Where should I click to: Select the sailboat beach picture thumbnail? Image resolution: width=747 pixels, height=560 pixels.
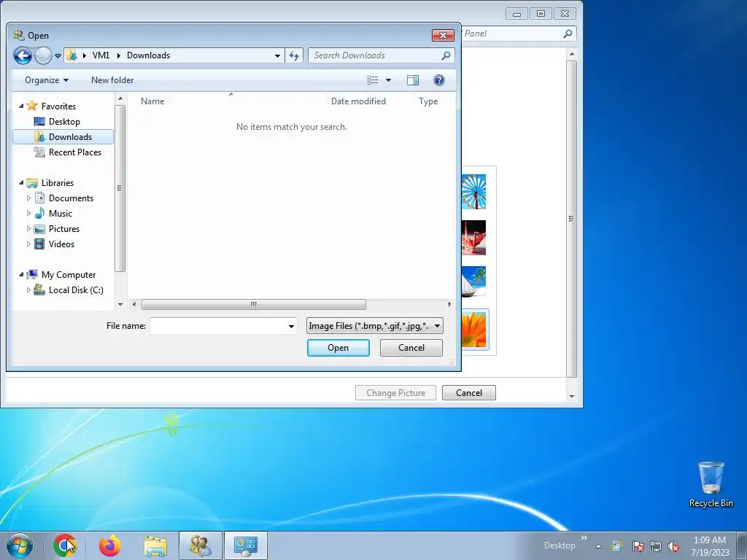coord(473,283)
